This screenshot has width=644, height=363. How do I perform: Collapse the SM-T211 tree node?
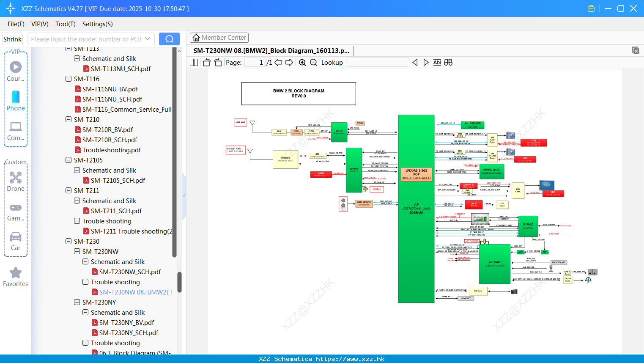point(69,190)
